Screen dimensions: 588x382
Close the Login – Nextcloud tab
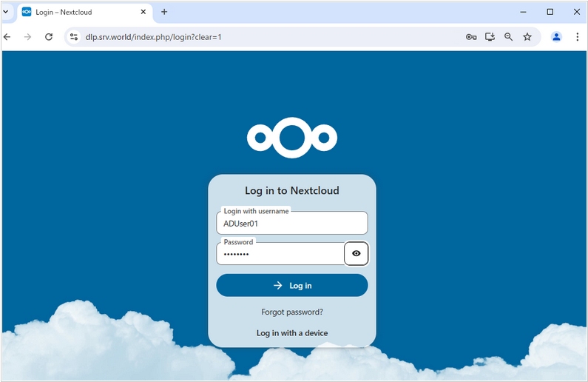(x=143, y=12)
